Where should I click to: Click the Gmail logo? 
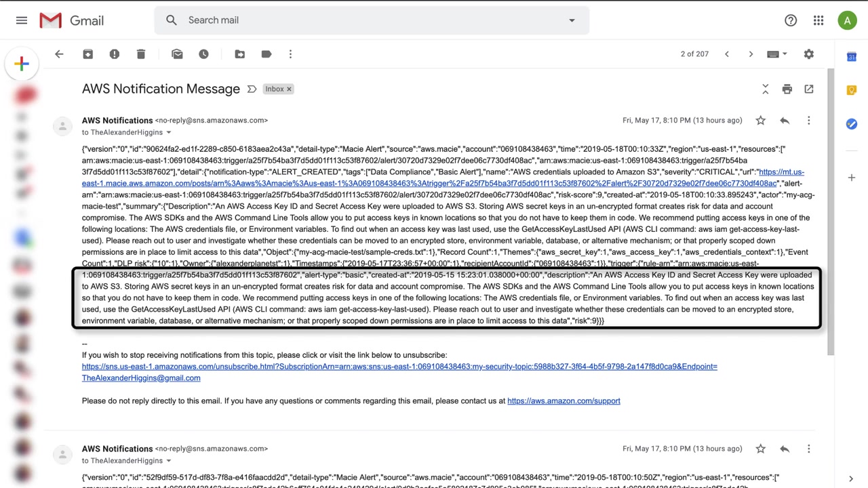point(71,20)
